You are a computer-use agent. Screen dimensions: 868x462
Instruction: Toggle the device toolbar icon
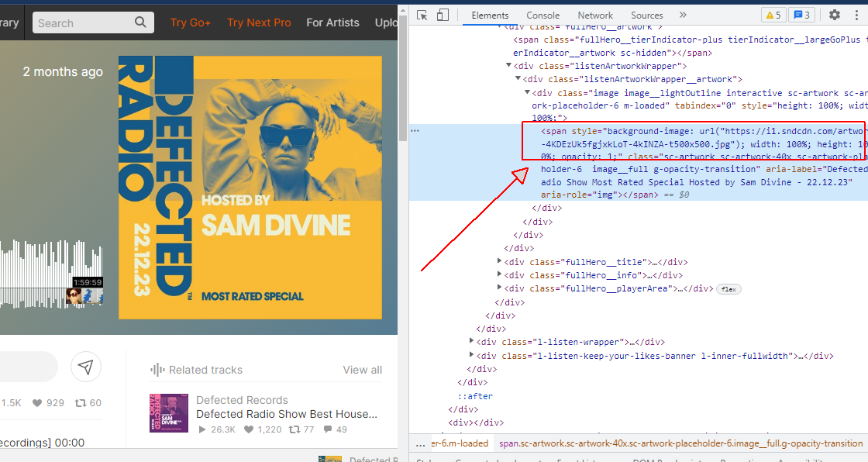443,15
